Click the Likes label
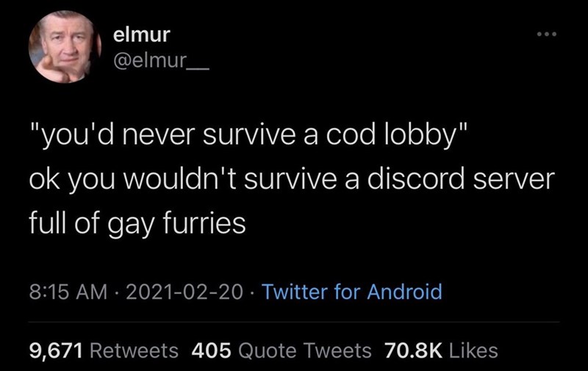Screen dimensions: 588x371 [x=473, y=350]
